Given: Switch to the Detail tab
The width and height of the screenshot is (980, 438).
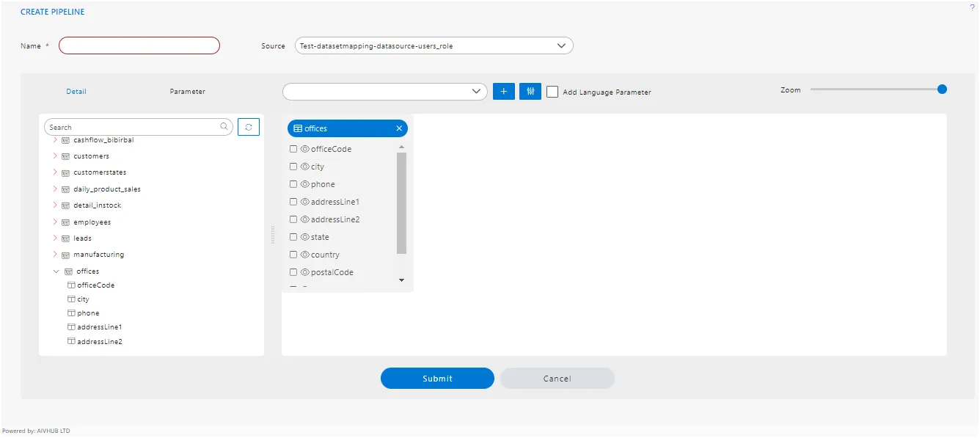Looking at the screenshot, I should pos(76,92).
